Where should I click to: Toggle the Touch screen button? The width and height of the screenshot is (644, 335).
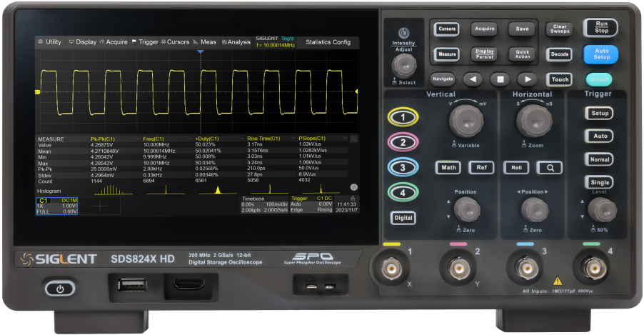coord(559,79)
